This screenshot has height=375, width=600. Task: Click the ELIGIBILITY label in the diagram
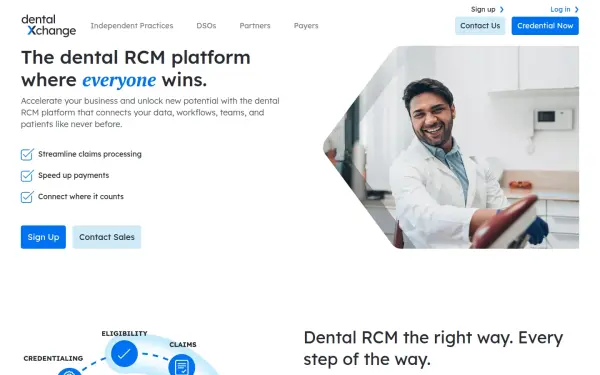point(124,333)
